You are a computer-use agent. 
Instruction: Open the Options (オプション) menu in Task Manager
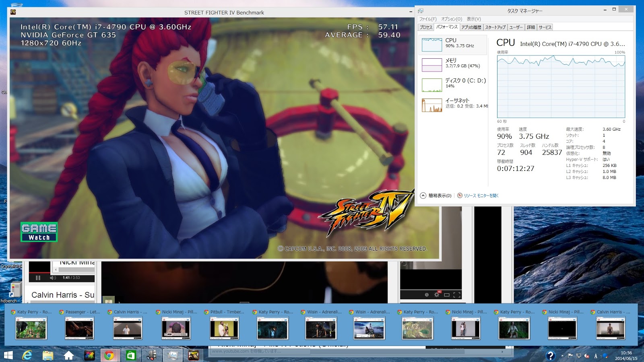coord(452,19)
